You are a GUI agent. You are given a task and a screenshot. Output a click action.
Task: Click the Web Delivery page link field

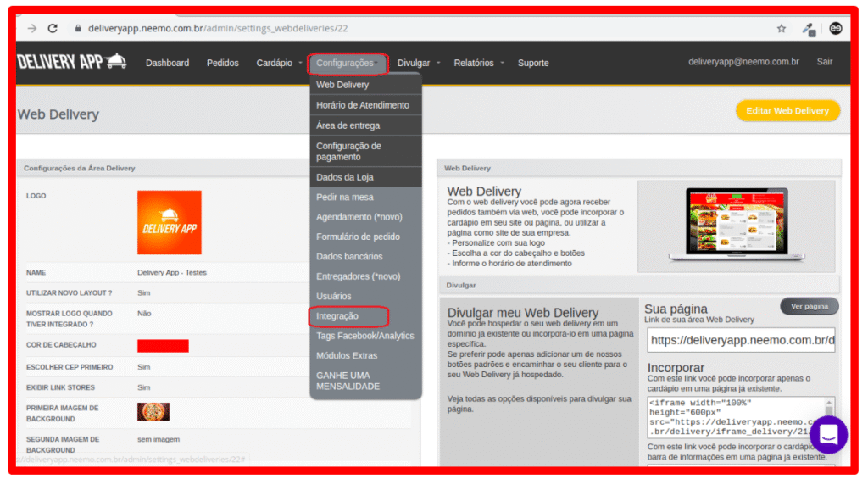[740, 341]
